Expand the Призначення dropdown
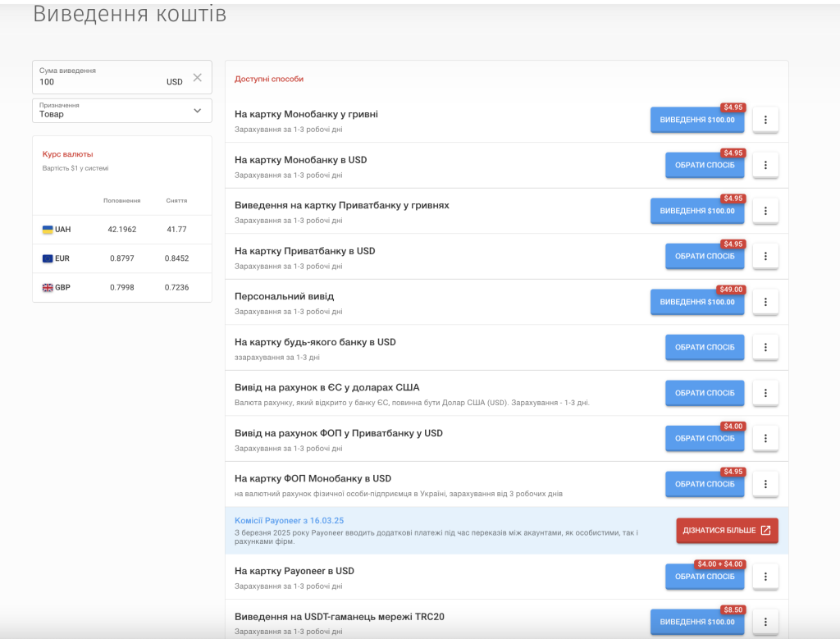 click(x=121, y=111)
